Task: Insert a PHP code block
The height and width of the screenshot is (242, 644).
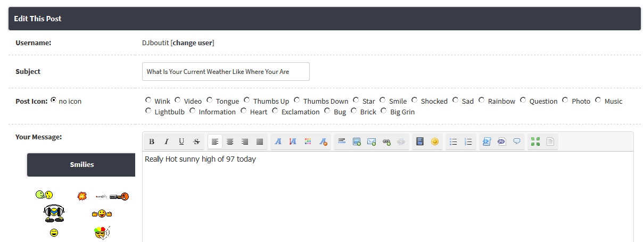Action: coord(501,141)
